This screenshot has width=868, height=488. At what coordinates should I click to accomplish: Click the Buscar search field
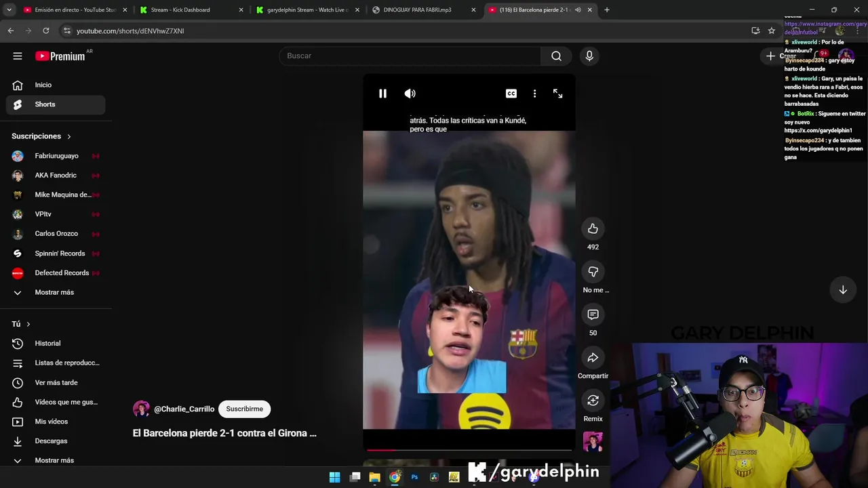pos(411,56)
